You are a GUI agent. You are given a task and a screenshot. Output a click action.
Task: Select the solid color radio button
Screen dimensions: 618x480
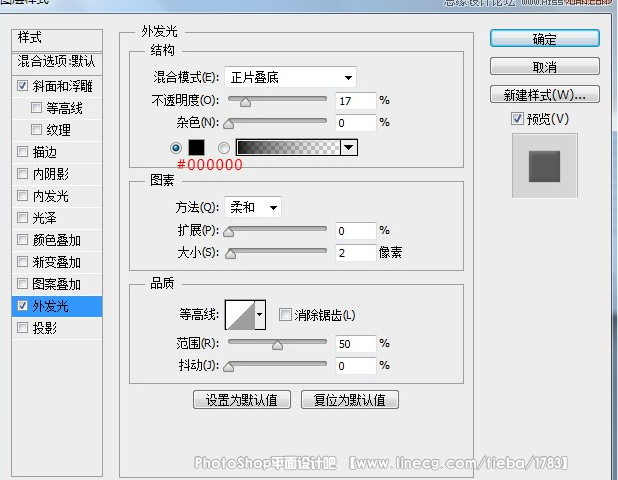176,148
